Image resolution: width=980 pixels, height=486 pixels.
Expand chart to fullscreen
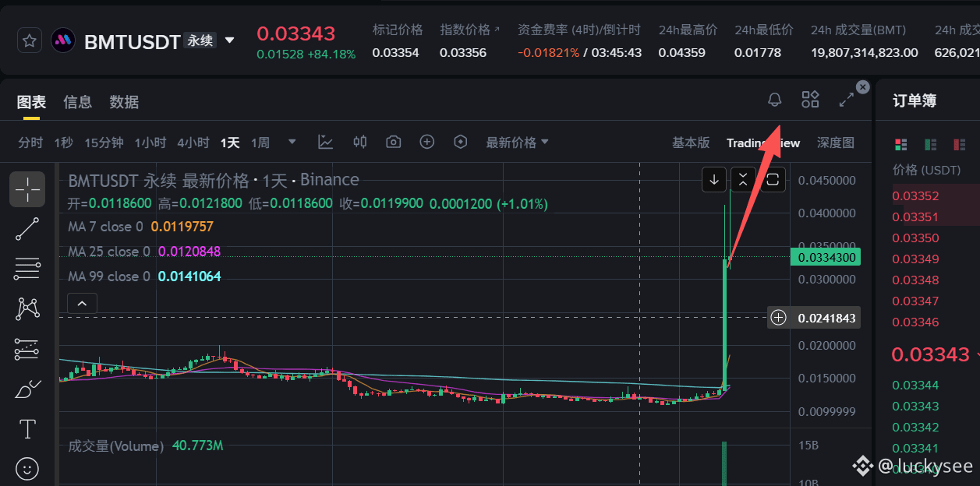846,100
